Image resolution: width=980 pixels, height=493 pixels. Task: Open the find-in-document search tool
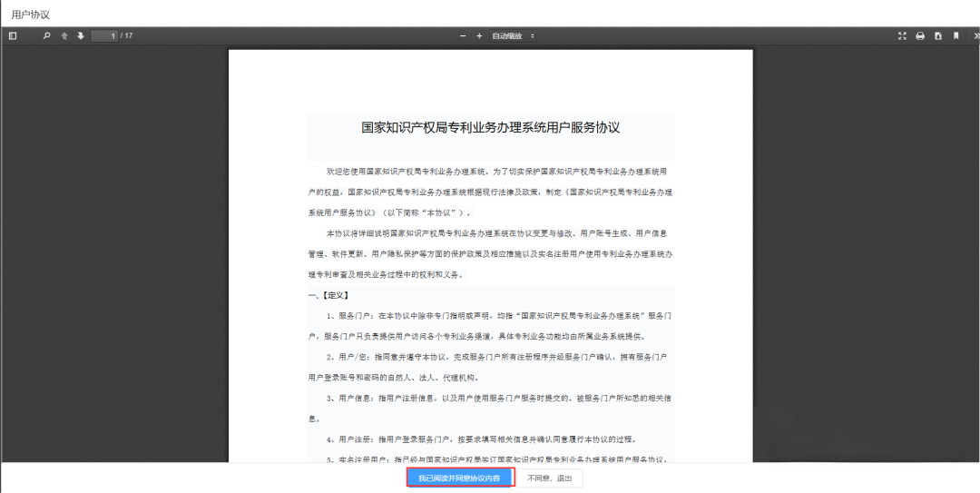[x=47, y=35]
